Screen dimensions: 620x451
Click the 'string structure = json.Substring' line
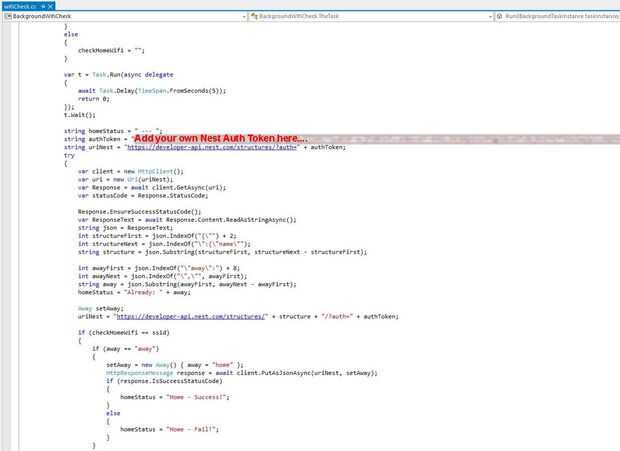tap(222, 252)
